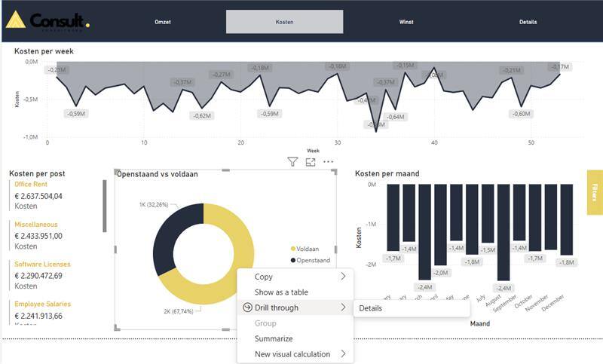Open more options ellipsis on donut visual
Image resolution: width=603 pixels, height=364 pixels.
point(328,161)
